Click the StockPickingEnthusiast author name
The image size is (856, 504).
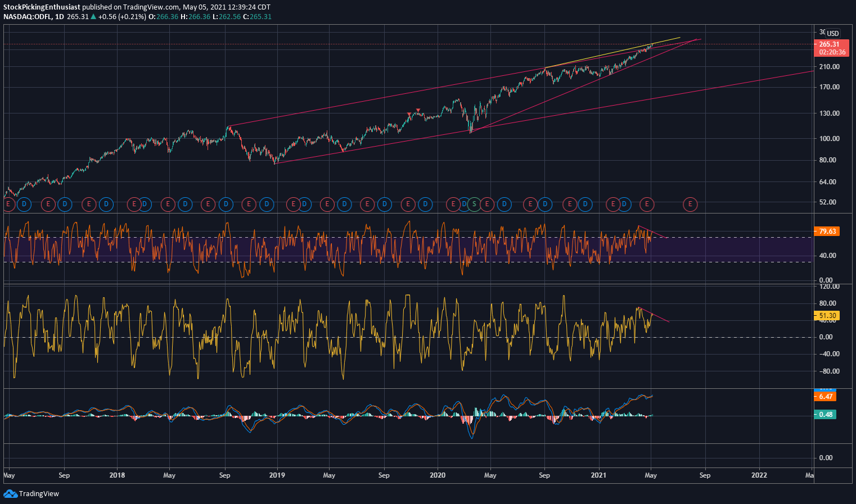point(42,7)
